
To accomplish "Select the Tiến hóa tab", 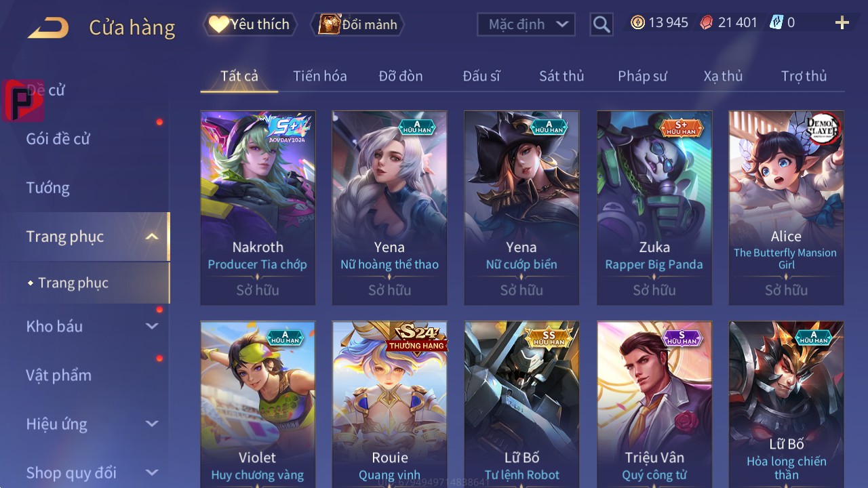I will pos(320,76).
